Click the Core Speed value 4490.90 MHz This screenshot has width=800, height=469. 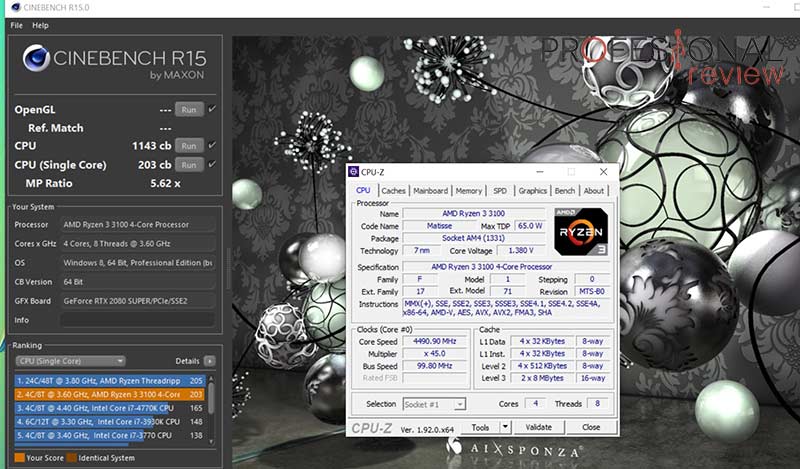[x=435, y=341]
